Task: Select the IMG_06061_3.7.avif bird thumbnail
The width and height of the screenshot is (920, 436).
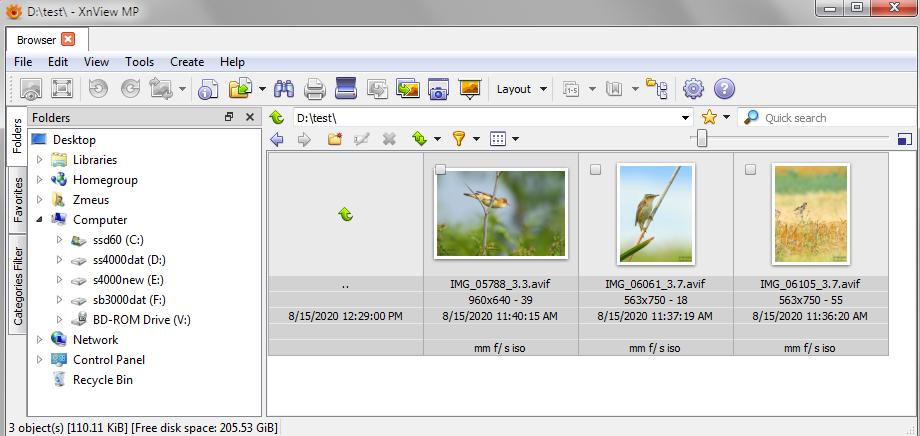Action: (x=655, y=214)
